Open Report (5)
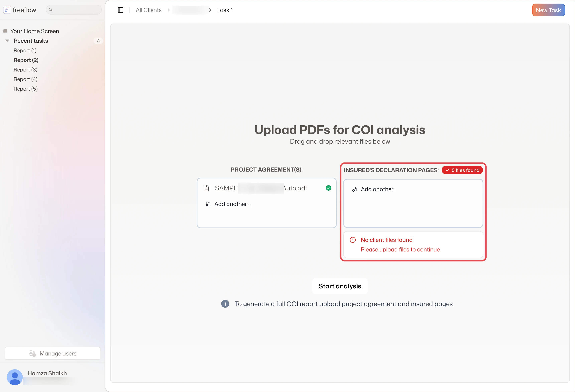Screen dimensions: 575x392 click(x=26, y=89)
